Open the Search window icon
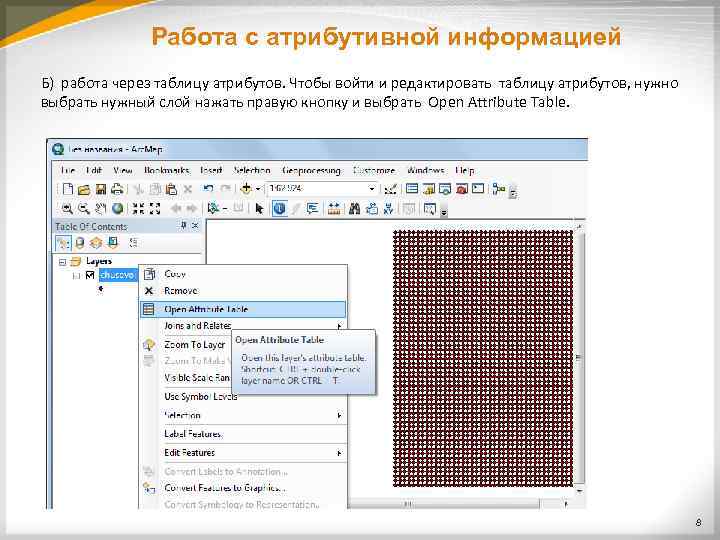Viewport: 720px width, 540px height. pos(445,189)
